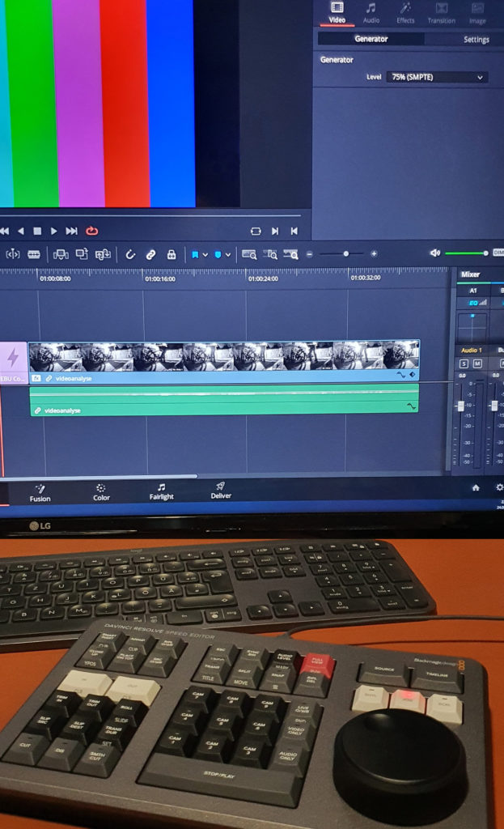Toggle the red loop playback button
The image size is (504, 829).
pos(92,231)
